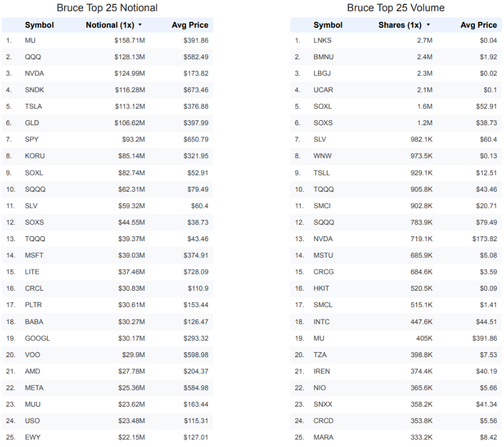Select the Symbol header in Volume table
This screenshot has height=447, width=504.
tap(328, 25)
